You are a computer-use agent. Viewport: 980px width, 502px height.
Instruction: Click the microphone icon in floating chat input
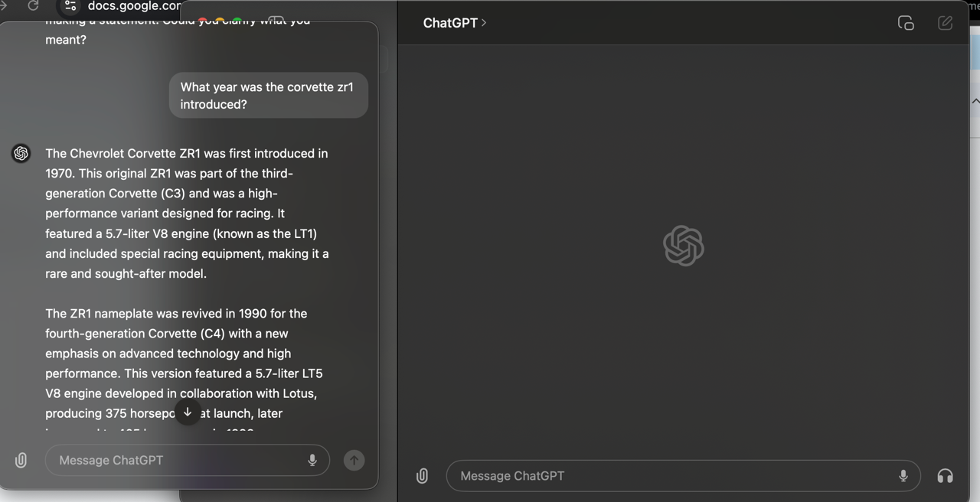[312, 461]
